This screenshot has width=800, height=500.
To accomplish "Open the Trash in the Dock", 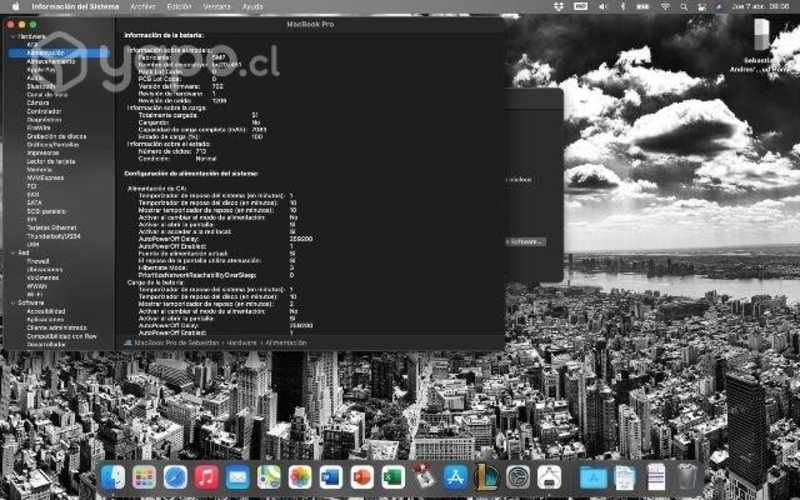I will click(687, 478).
